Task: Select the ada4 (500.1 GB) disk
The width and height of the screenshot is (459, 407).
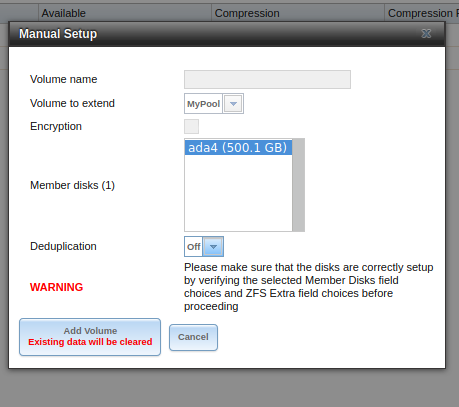Action: coord(238,147)
